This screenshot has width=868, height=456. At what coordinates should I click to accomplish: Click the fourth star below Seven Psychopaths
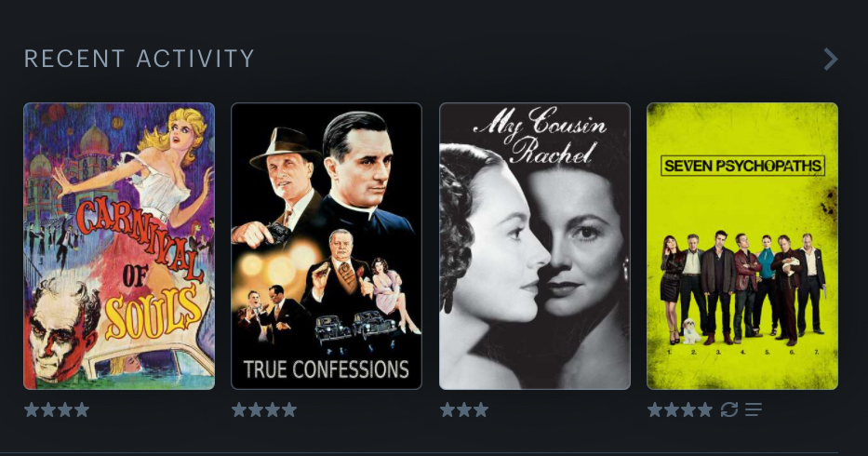(x=705, y=410)
